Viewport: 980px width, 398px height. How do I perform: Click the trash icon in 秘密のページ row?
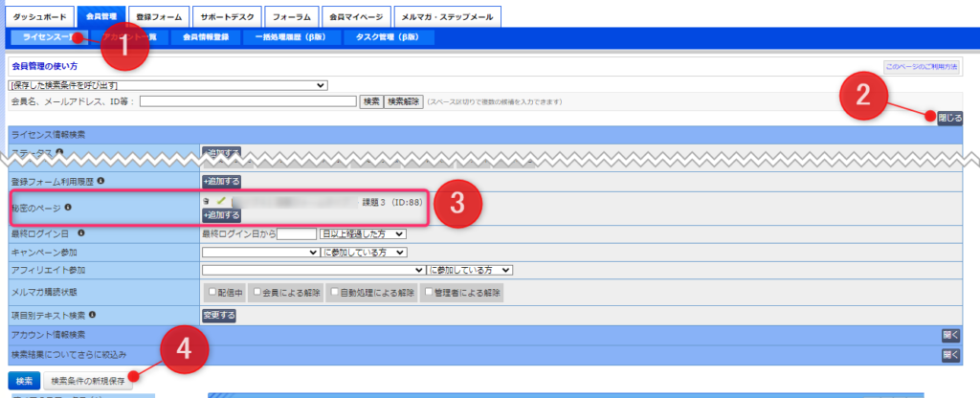click(206, 201)
